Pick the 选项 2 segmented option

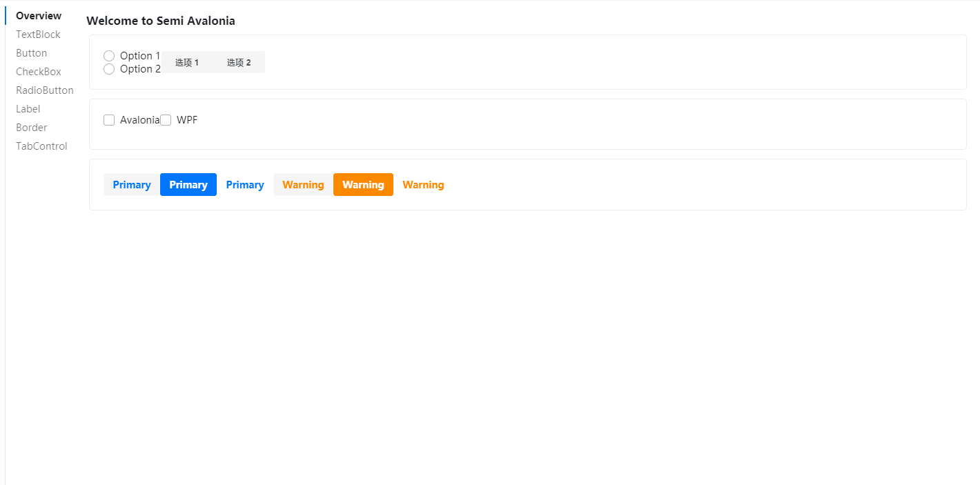239,63
